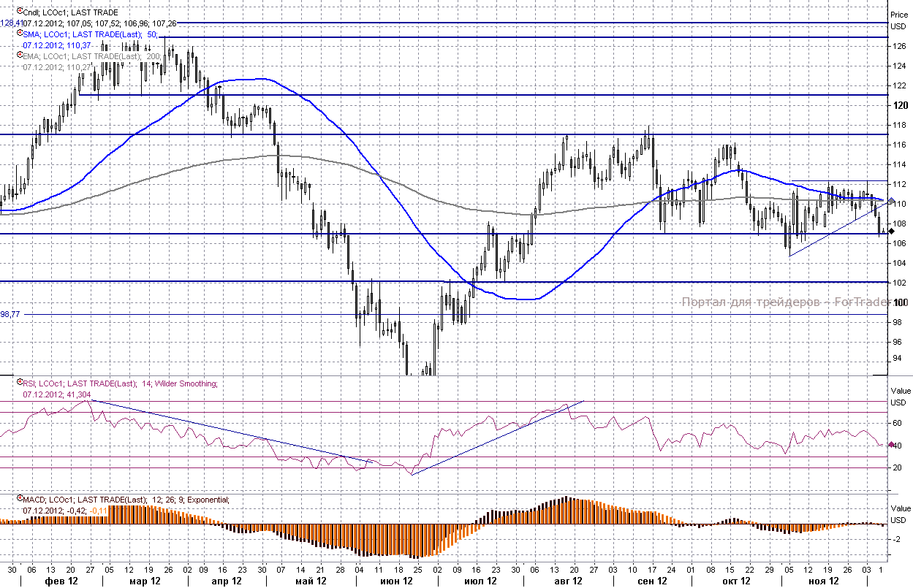
Task: Click the purple RSI value marker on RSI axis
Action: [891, 444]
